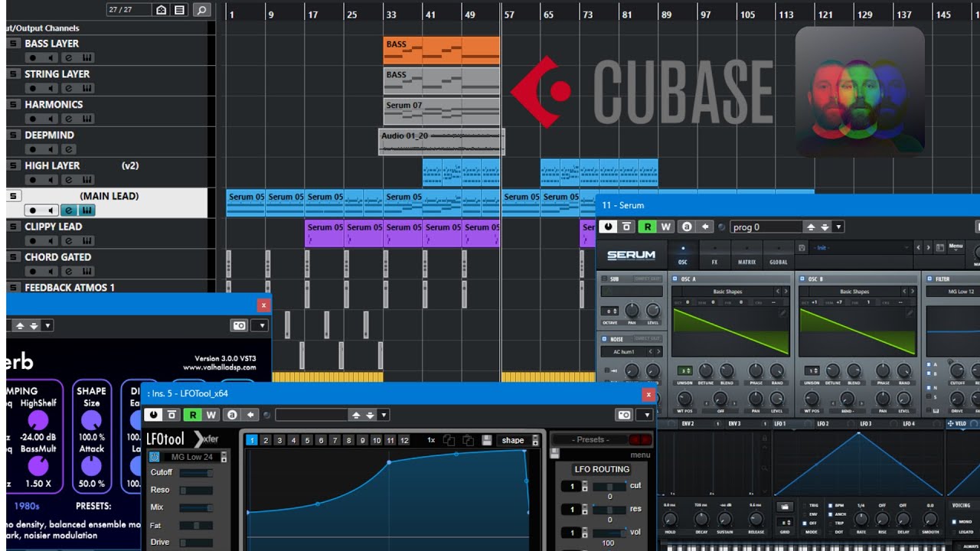Click the LFOTool save disk icon
Screen dimensions: 980x551
click(486, 440)
